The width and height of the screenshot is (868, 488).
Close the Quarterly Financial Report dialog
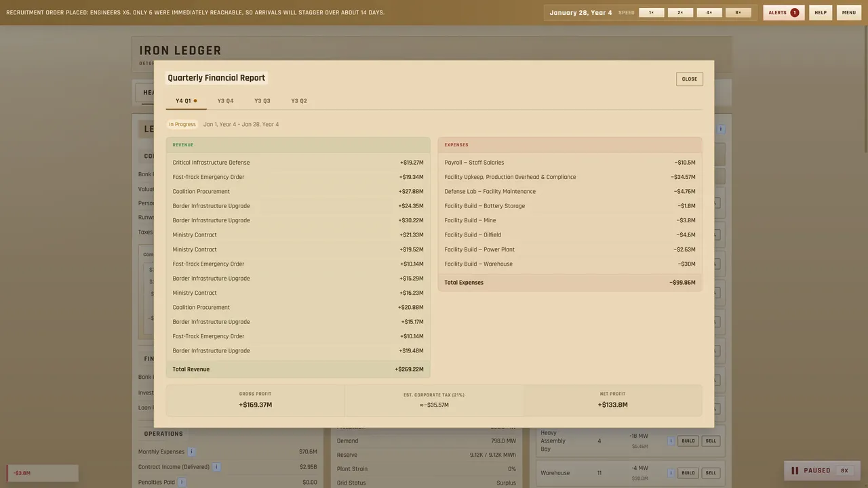pos(690,79)
